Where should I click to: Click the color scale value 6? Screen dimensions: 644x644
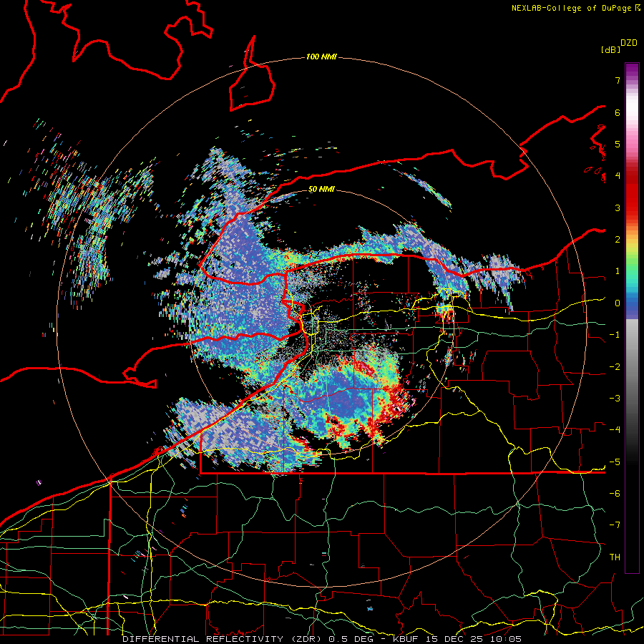[x=618, y=112]
